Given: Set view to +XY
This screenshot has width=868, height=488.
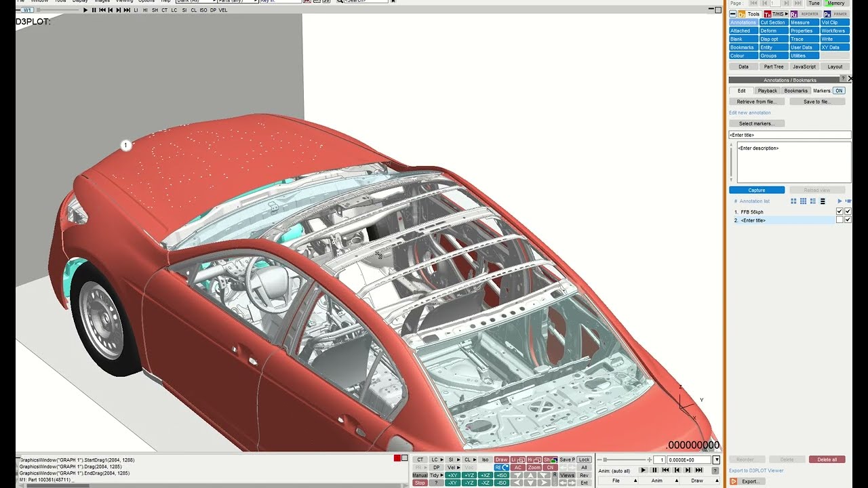Looking at the screenshot, I should (452, 476).
